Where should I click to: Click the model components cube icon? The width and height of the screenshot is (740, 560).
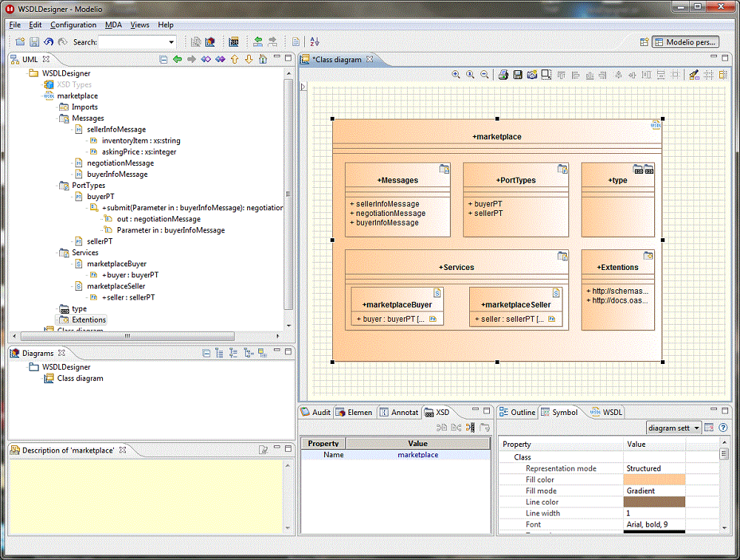(x=210, y=42)
